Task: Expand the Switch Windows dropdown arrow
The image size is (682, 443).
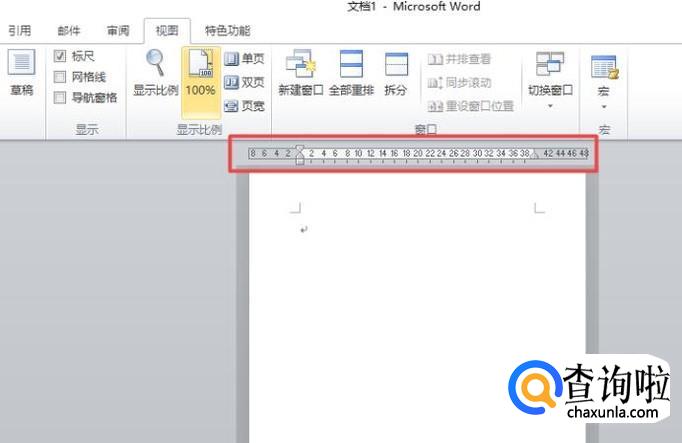Action: coord(550,106)
